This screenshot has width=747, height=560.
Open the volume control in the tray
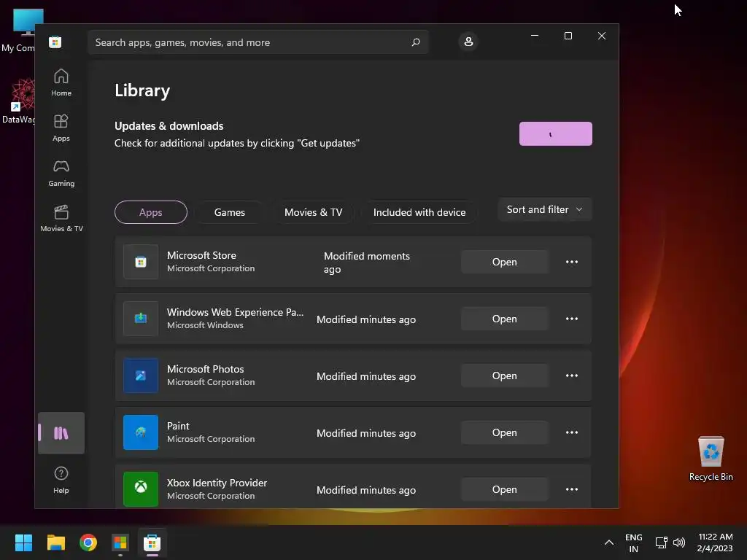(679, 542)
